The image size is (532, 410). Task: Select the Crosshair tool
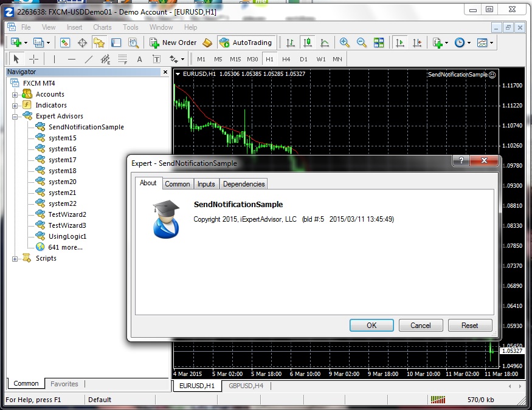coord(33,60)
